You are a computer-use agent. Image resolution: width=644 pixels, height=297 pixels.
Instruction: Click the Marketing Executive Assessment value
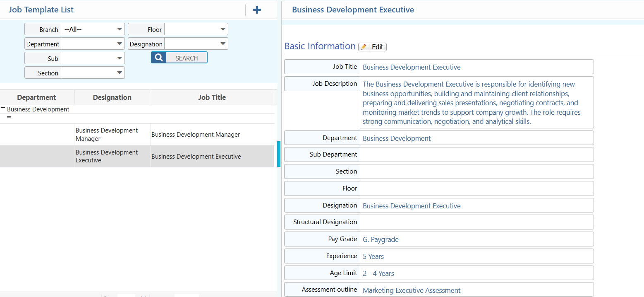tap(411, 290)
